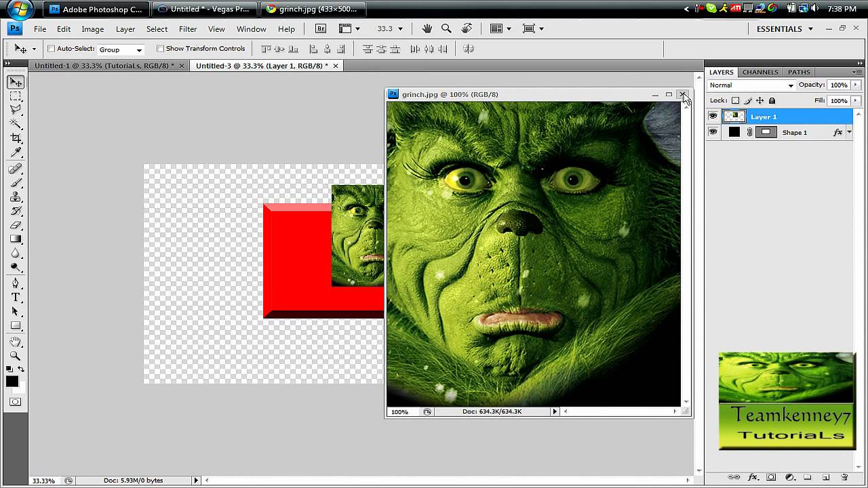Click the Opacity 100% field
Viewport: 868px width, 488px height.
pyautogui.click(x=839, y=85)
